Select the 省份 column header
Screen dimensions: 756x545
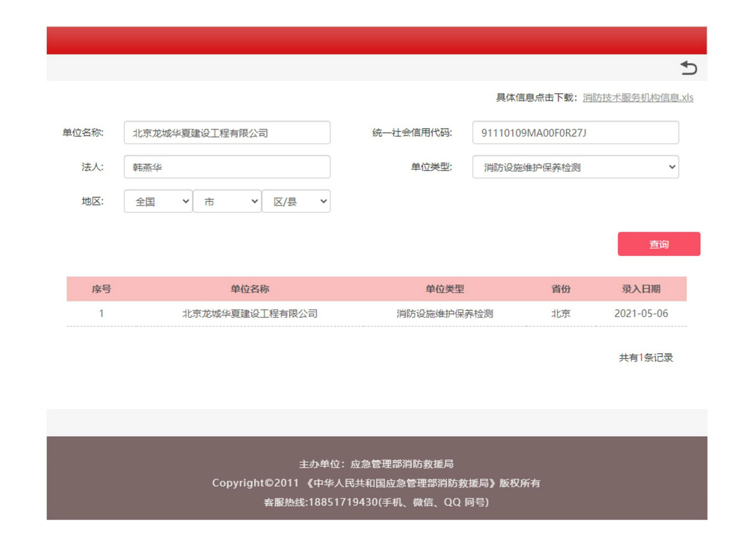561,289
